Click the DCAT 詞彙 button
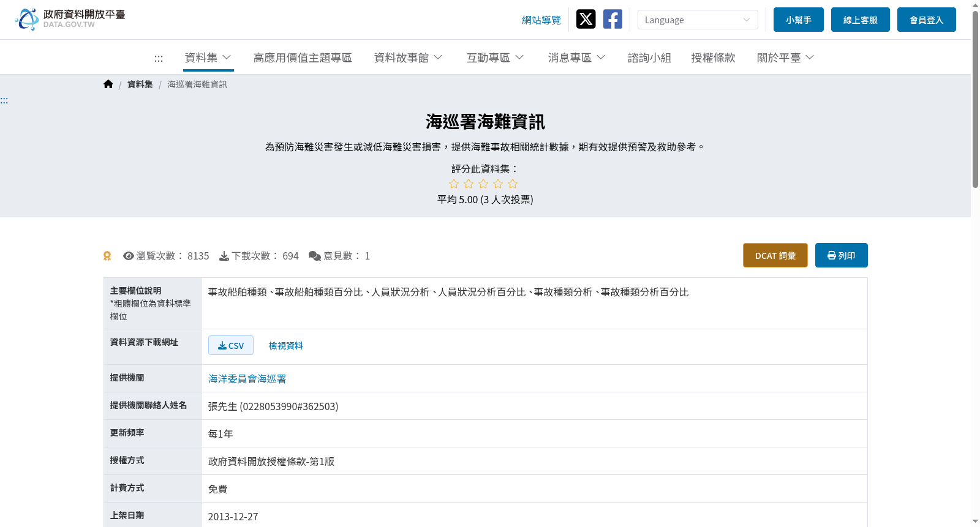 coord(775,255)
